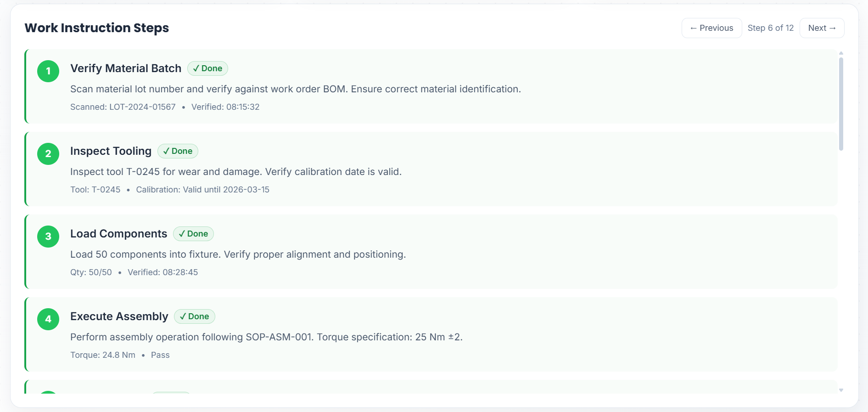
Task: Click the scrollbar up arrow
Action: coord(841,53)
